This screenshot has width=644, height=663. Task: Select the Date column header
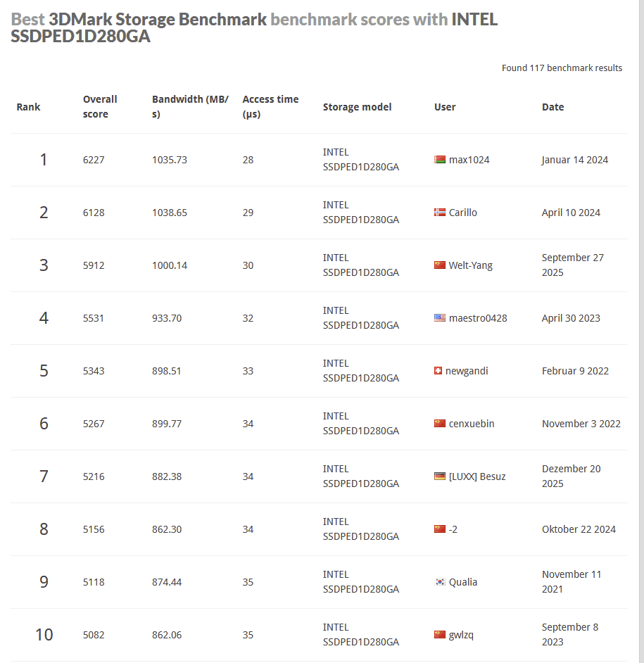pyautogui.click(x=553, y=107)
